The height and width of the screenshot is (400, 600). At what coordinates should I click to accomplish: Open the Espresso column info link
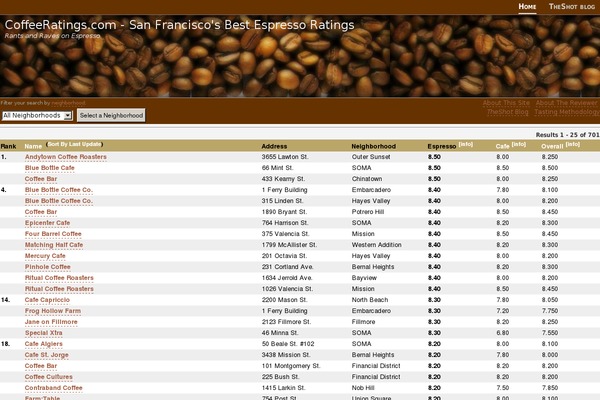pos(466,144)
